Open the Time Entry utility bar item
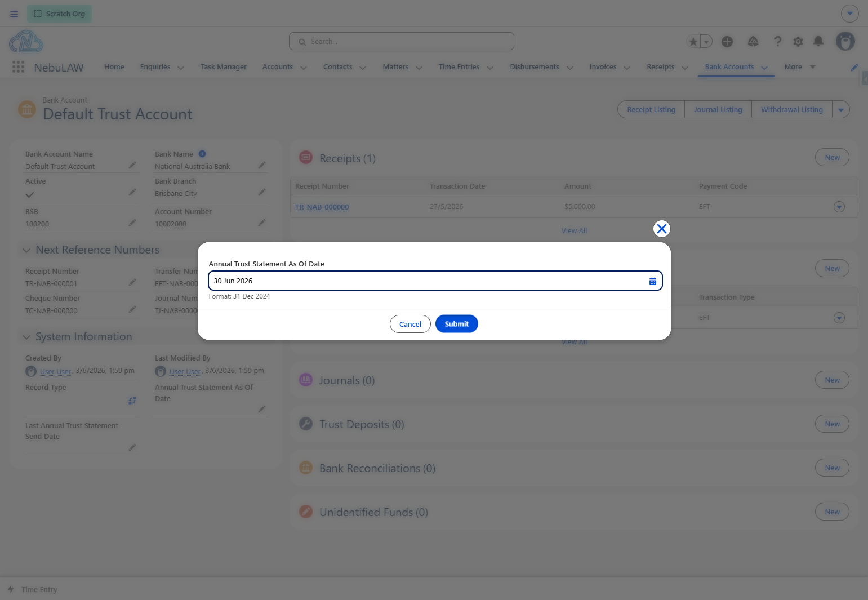The width and height of the screenshot is (868, 600). click(33, 589)
